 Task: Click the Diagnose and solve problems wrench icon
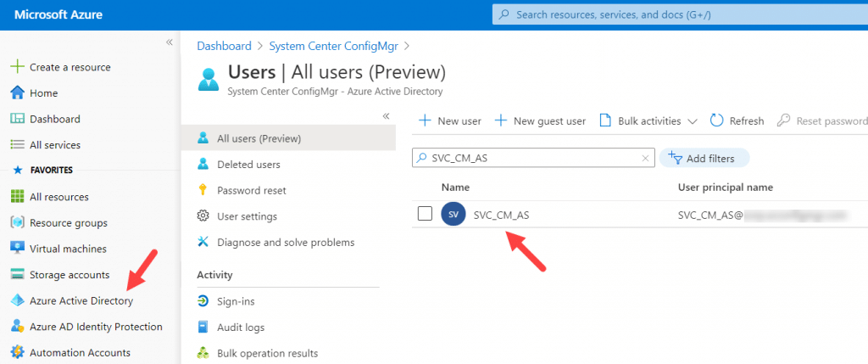203,242
